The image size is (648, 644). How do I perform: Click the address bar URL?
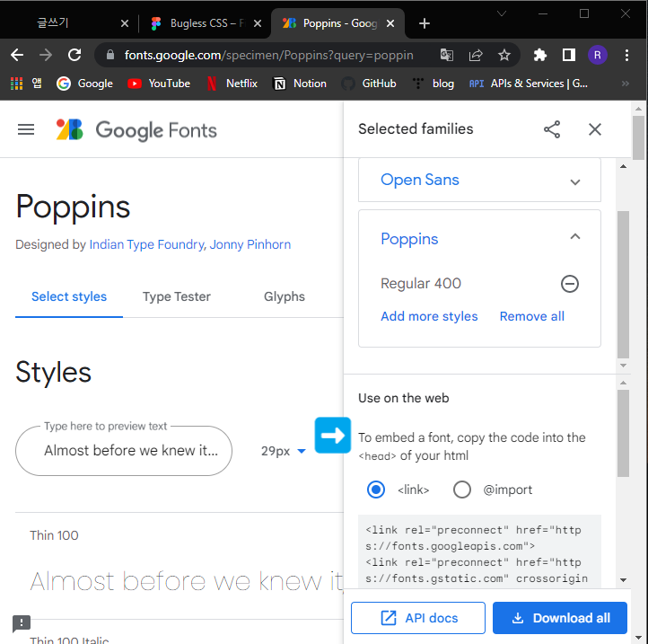pyautogui.click(x=268, y=55)
